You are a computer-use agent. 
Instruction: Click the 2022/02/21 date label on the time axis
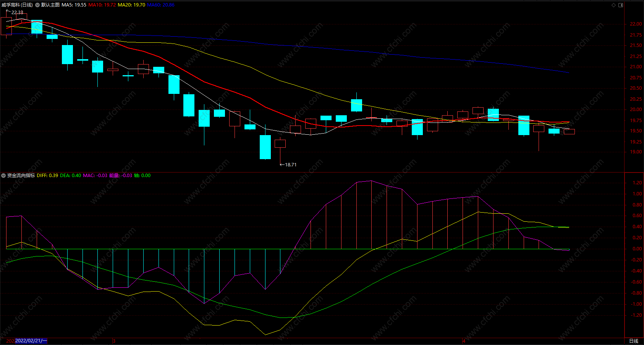coord(31,341)
